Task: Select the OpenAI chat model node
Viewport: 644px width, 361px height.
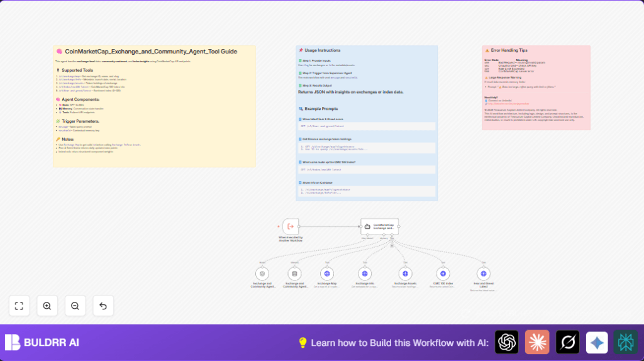Action: tap(262, 274)
